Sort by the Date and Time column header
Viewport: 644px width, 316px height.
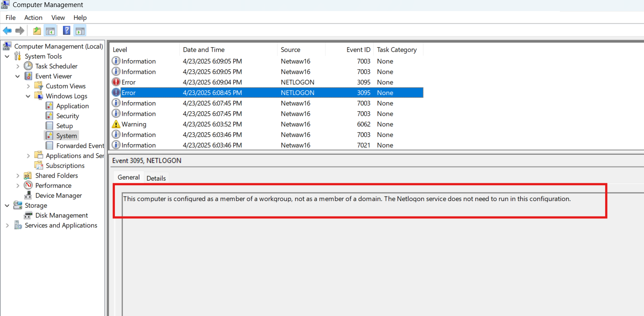(x=228, y=49)
